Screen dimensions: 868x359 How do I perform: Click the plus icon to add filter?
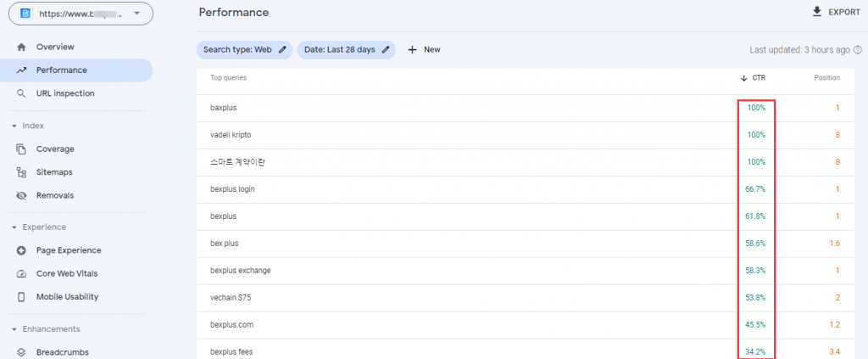click(x=412, y=50)
